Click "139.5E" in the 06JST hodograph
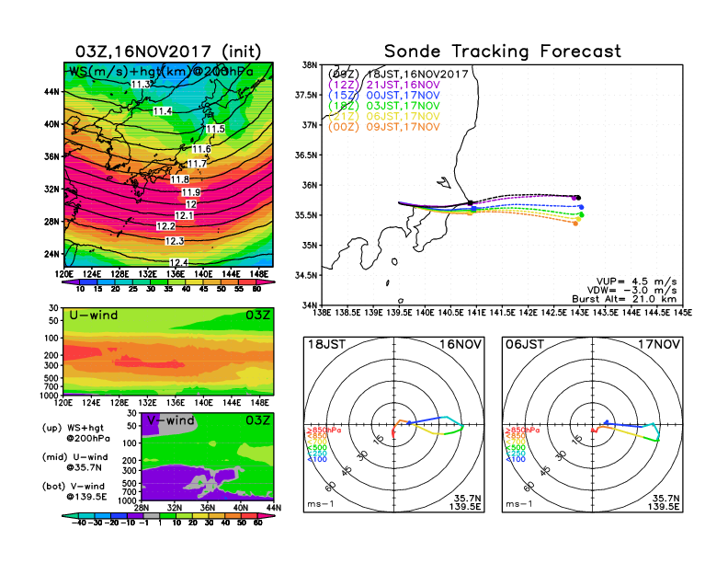 (664, 506)
